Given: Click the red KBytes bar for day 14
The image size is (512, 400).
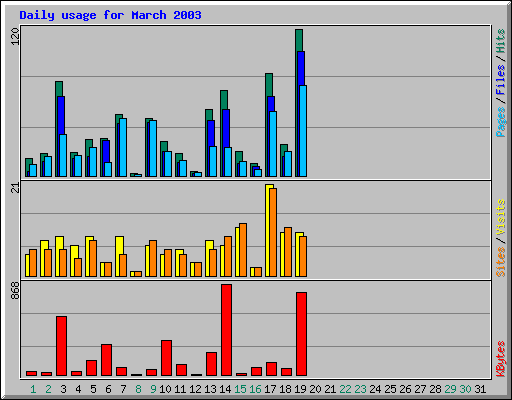Looking at the screenshot, I should 227,330.
